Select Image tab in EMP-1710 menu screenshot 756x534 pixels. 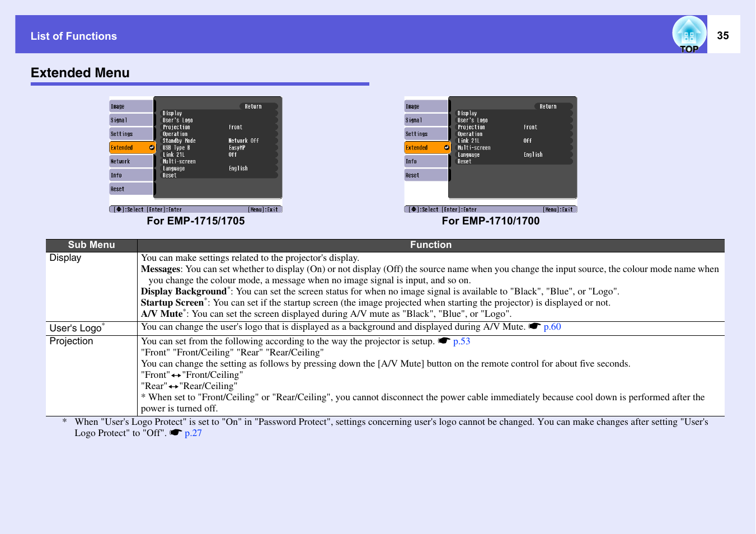(x=426, y=106)
